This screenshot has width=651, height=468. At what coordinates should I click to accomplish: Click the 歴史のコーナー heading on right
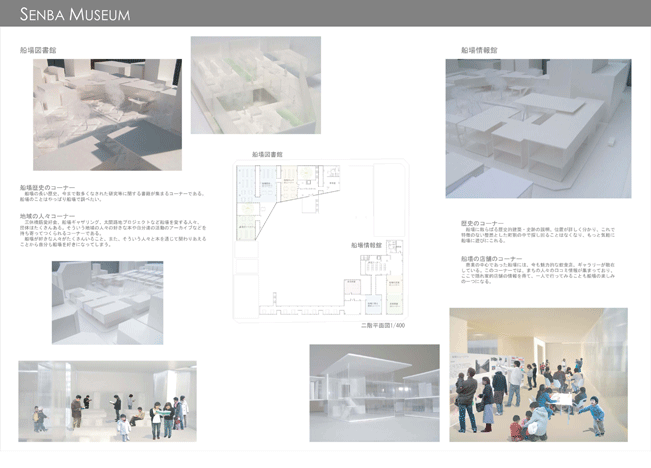point(481,222)
